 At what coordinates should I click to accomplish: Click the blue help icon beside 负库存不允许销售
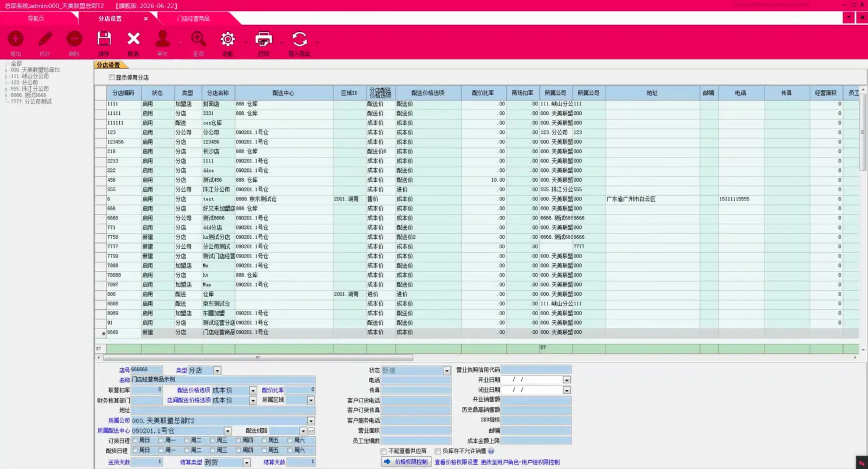coord(491,451)
